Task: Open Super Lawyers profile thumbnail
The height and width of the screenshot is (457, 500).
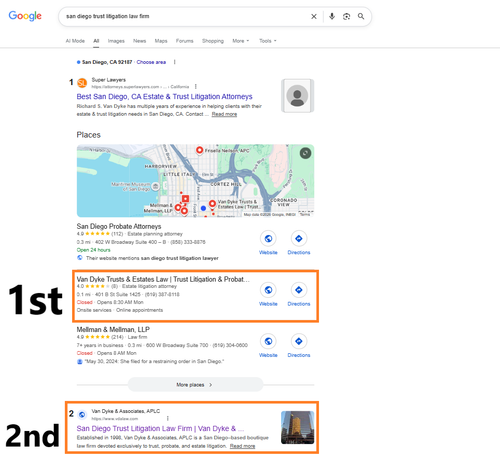Action: (x=297, y=96)
